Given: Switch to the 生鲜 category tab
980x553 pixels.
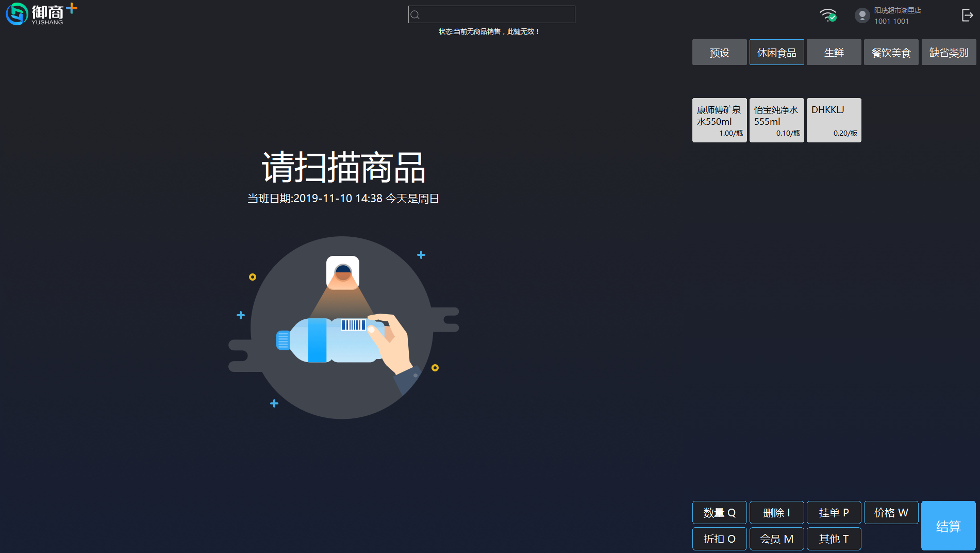Looking at the screenshot, I should tap(834, 52).
